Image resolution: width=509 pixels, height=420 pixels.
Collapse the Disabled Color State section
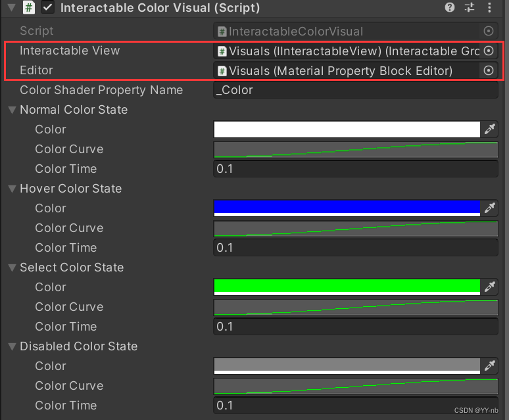(12, 346)
